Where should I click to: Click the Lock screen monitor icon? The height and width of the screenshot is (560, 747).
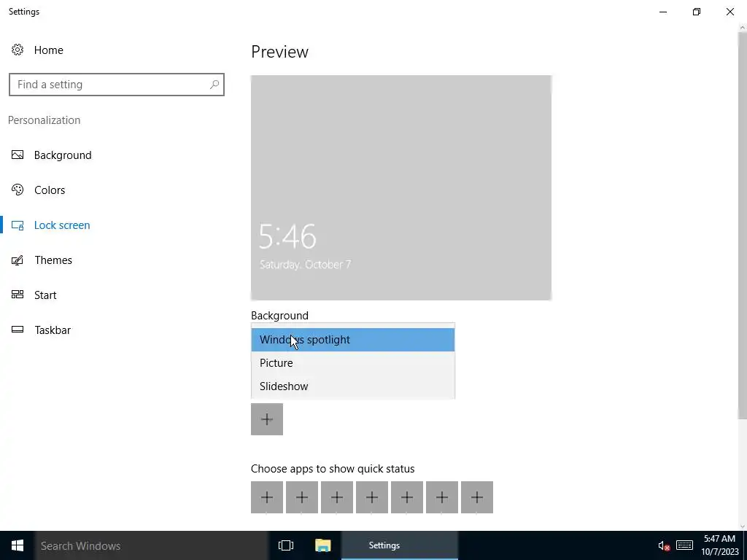pos(18,225)
